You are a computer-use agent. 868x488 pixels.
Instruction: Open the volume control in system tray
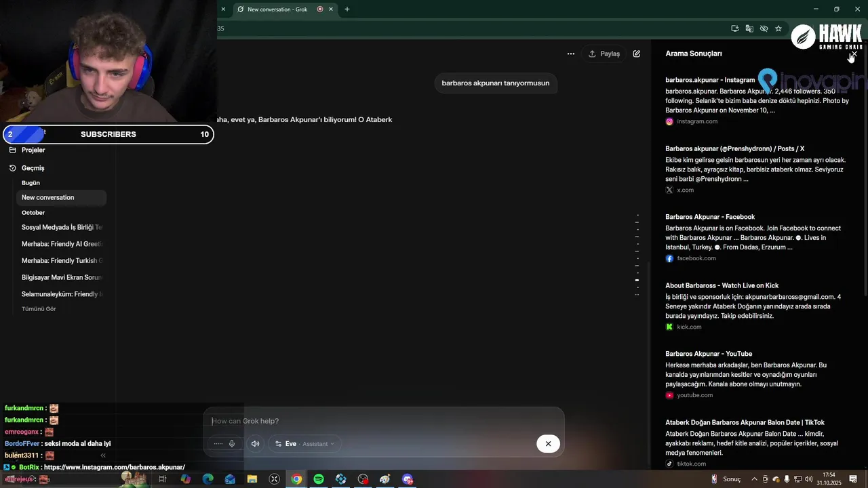click(x=808, y=479)
